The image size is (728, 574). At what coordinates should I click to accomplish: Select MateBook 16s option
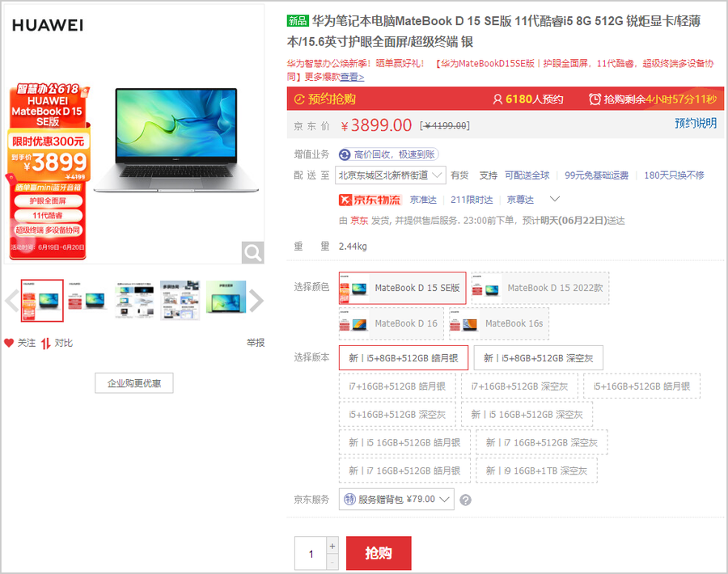click(x=499, y=323)
